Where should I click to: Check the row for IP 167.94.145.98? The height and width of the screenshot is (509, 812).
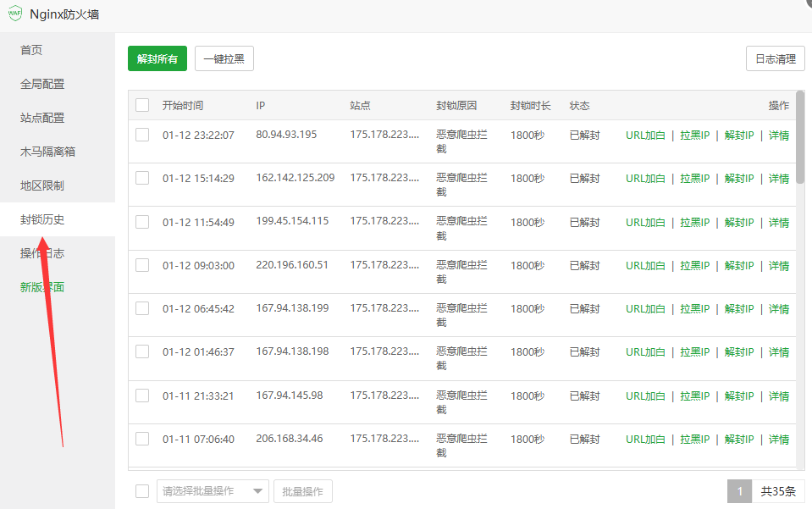[x=142, y=396]
